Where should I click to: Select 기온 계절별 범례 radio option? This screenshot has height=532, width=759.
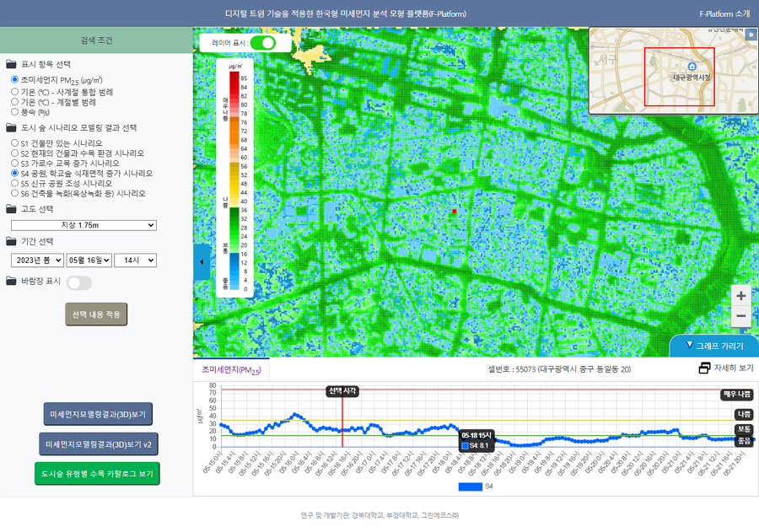pyautogui.click(x=15, y=102)
